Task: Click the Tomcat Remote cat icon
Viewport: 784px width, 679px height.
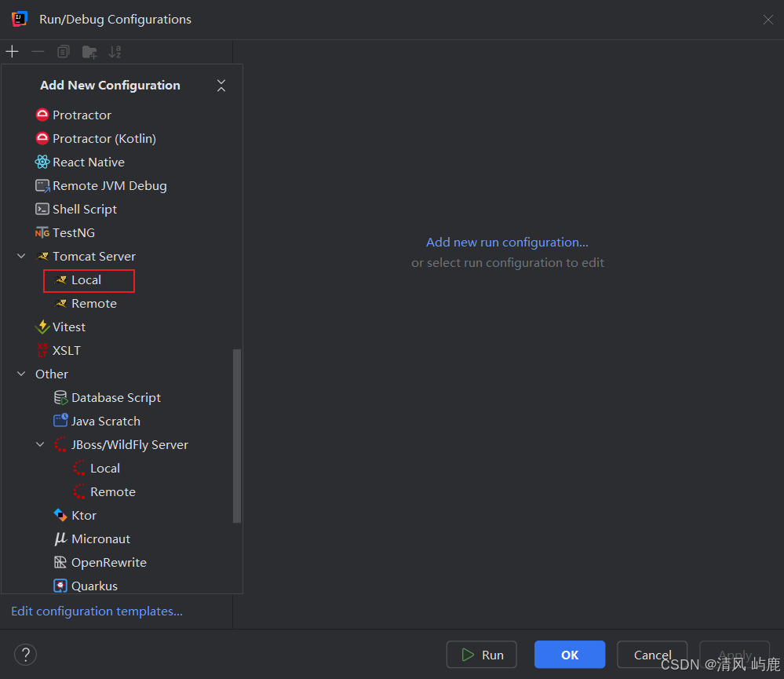Action: pos(61,304)
